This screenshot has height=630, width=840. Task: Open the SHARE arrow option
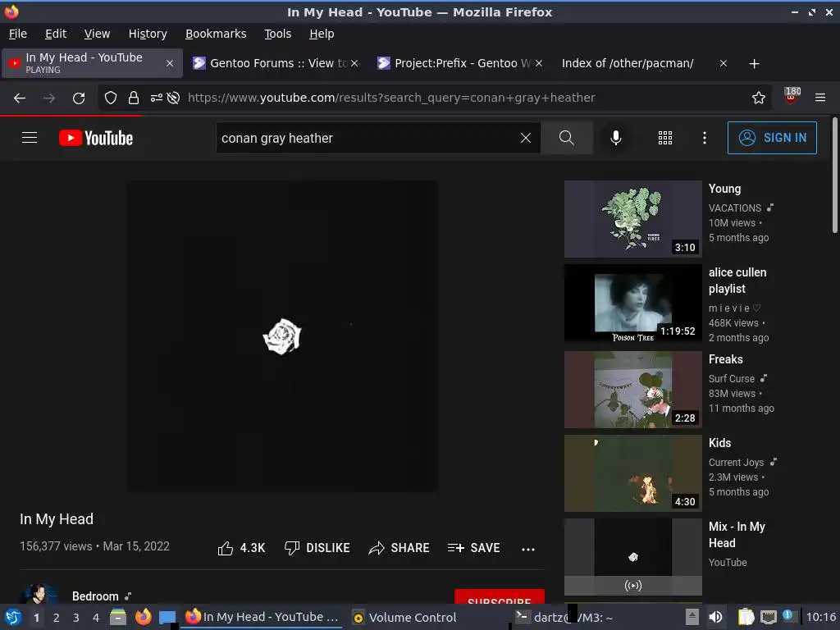[399, 548]
